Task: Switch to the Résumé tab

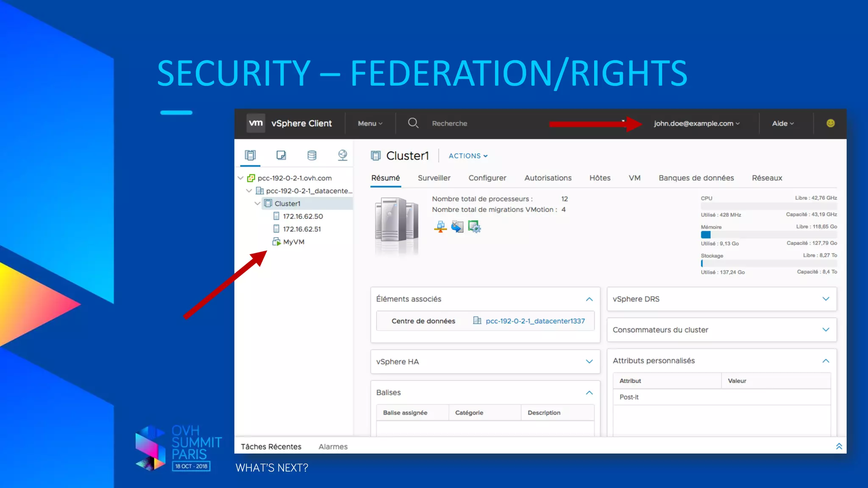Action: point(385,178)
